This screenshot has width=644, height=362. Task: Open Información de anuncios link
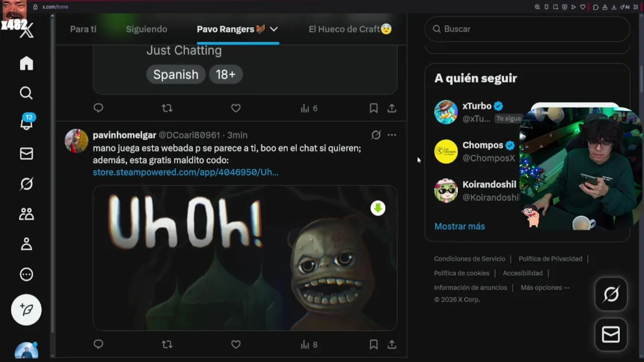(470, 288)
